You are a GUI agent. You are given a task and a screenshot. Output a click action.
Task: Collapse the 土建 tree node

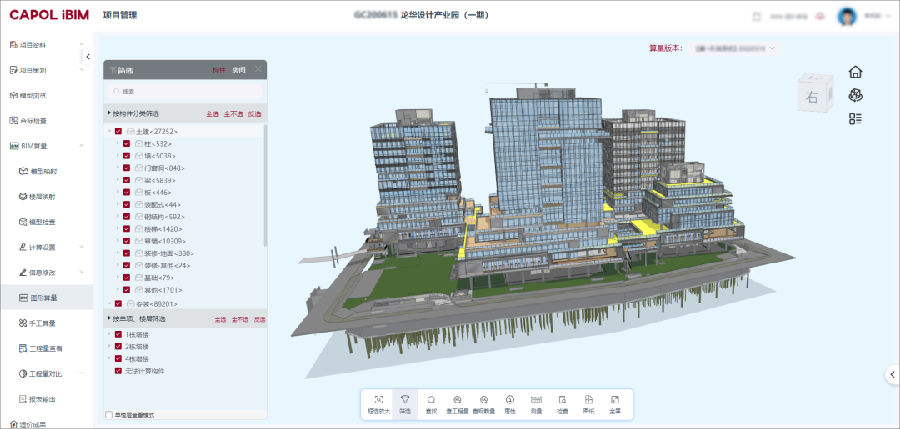tap(109, 132)
